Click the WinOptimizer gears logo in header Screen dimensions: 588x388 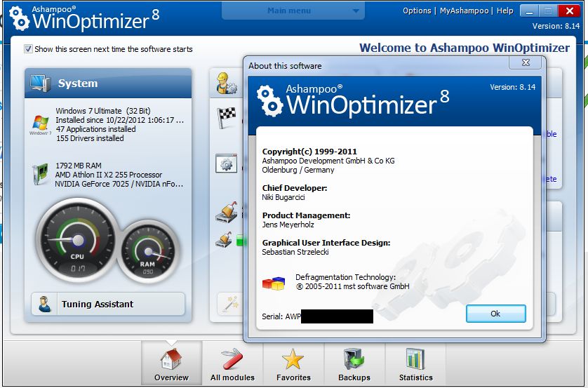(x=19, y=18)
